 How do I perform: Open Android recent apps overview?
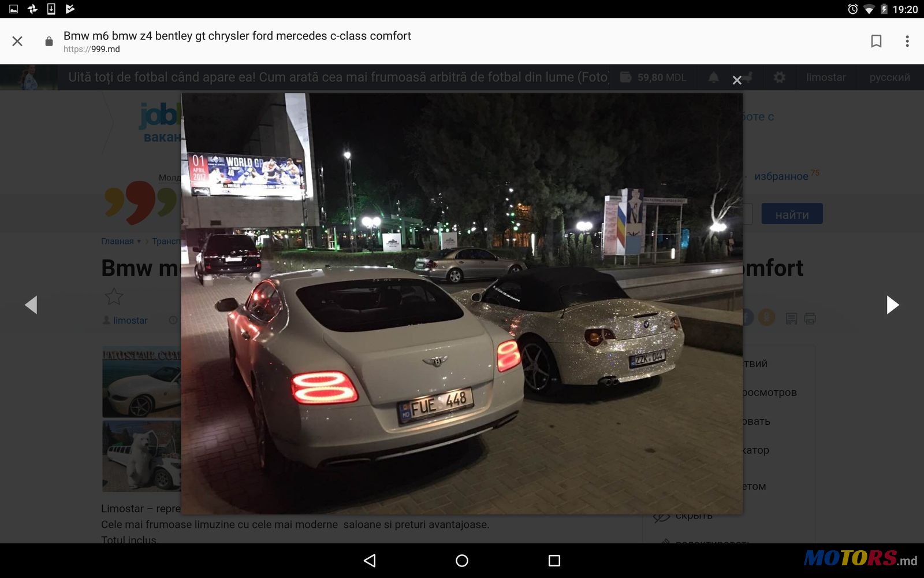tap(554, 561)
